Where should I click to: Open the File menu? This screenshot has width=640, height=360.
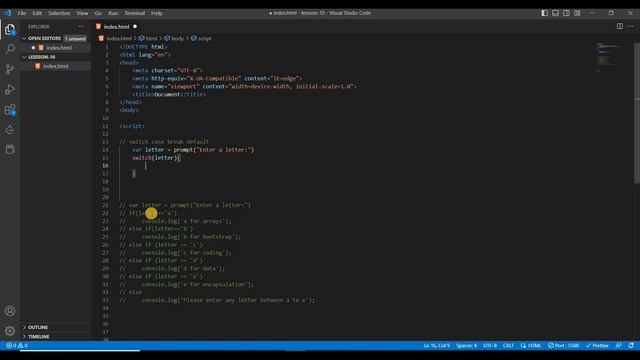pyautogui.click(x=22, y=13)
